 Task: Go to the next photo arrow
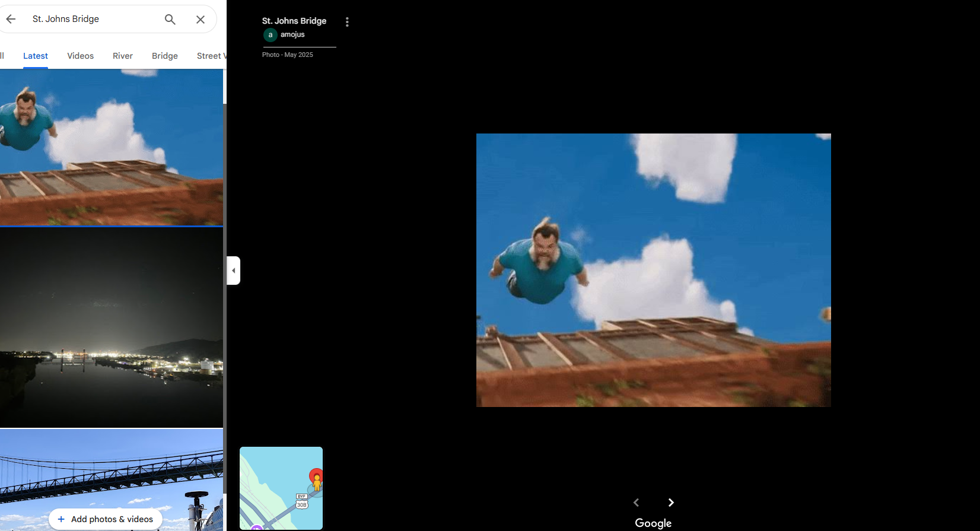(671, 503)
